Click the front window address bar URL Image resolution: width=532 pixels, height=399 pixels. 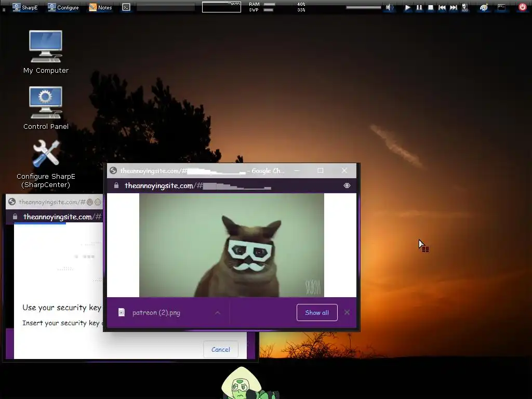[x=198, y=185]
